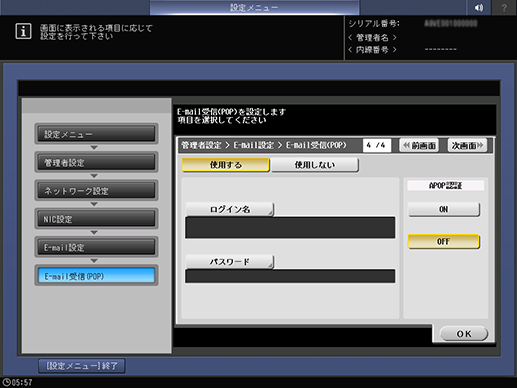The image size is (517, 388).
Task: Open help with the question mark icon
Action: (x=504, y=7)
